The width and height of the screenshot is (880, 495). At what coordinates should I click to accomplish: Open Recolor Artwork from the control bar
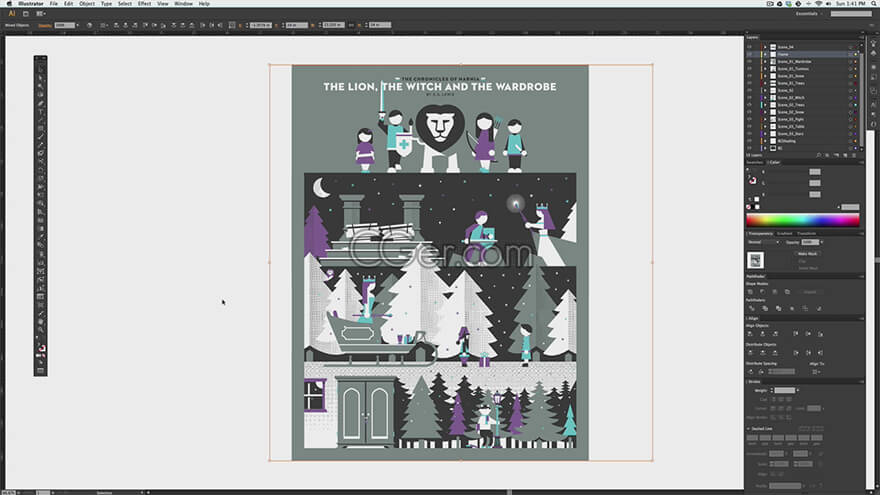click(89, 25)
